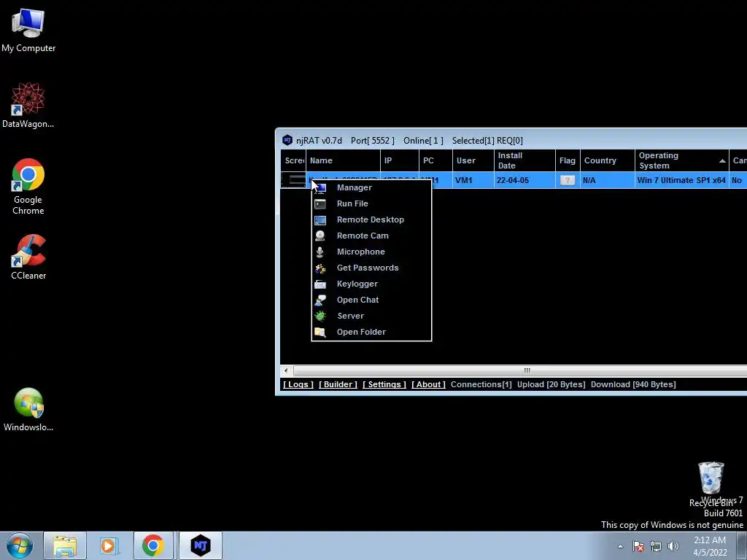Screen dimensions: 747x560
Task: Open the network tray icon
Action: pos(656,546)
